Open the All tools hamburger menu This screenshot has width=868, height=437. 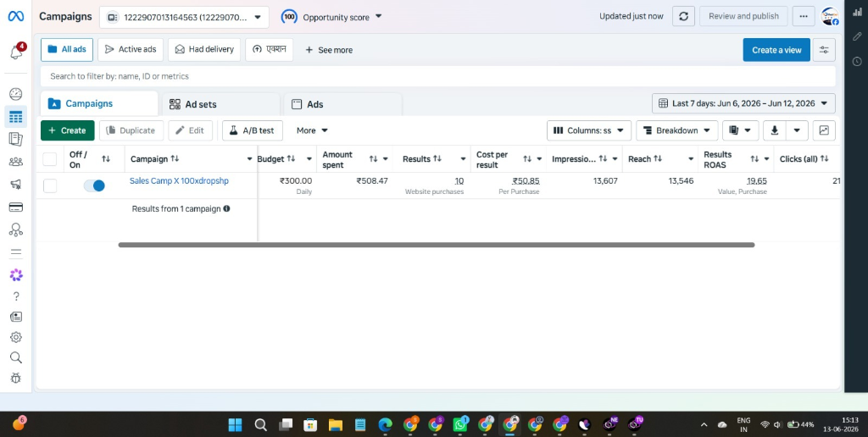(x=16, y=252)
